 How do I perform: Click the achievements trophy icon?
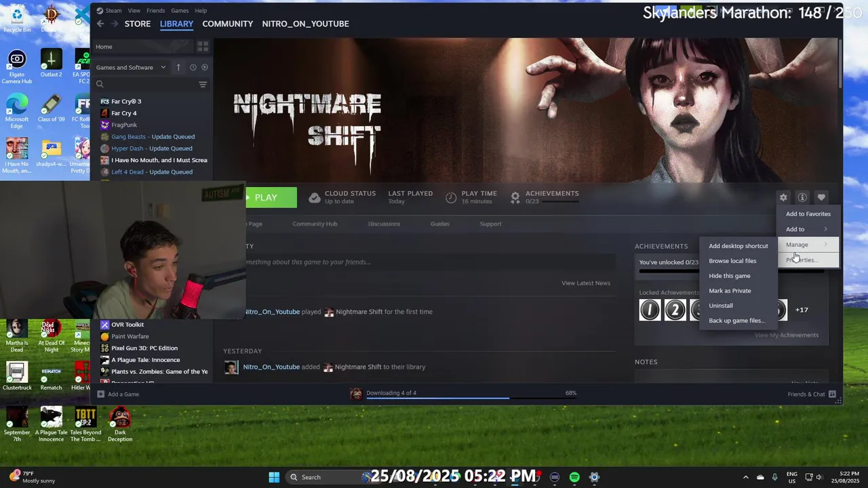(x=515, y=197)
